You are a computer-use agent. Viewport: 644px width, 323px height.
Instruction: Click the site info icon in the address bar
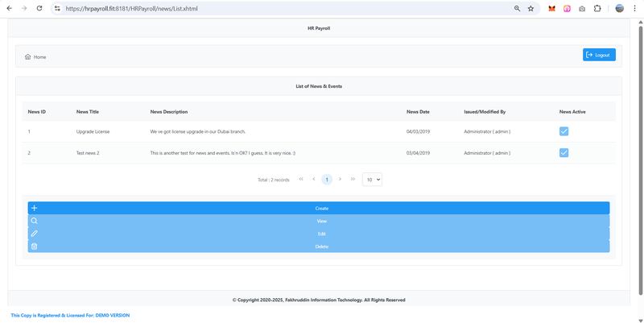57,9
